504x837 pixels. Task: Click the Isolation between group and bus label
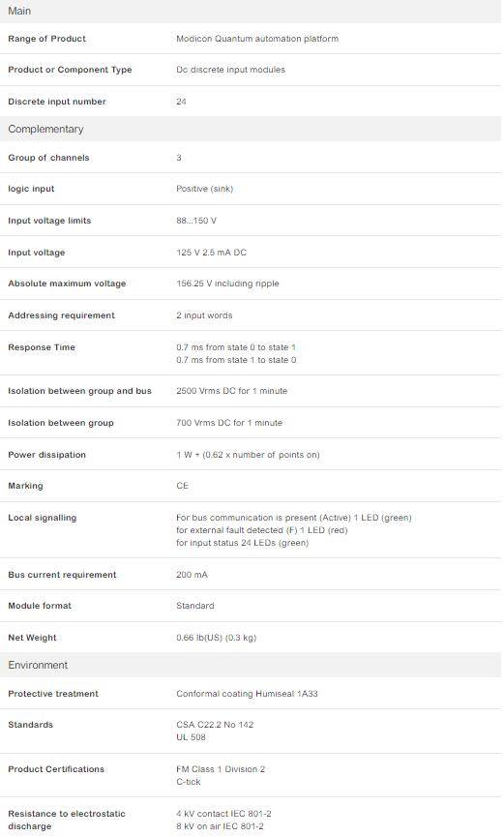click(79, 391)
